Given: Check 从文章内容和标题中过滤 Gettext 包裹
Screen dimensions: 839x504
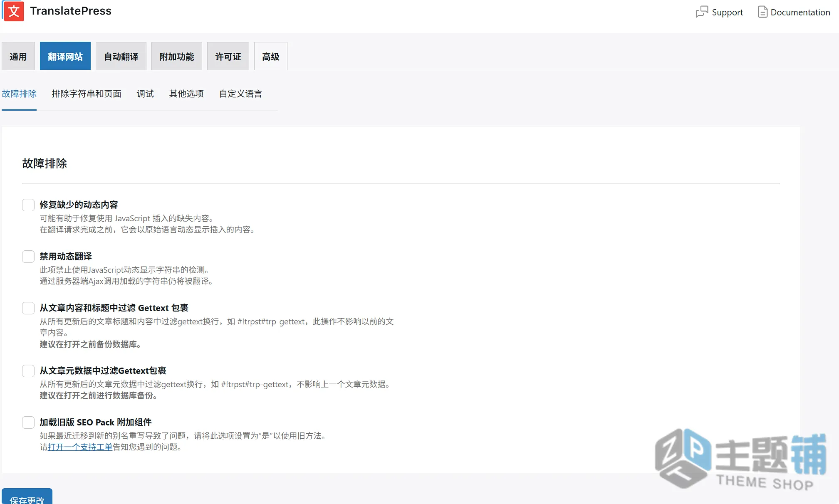Looking at the screenshot, I should [x=28, y=308].
